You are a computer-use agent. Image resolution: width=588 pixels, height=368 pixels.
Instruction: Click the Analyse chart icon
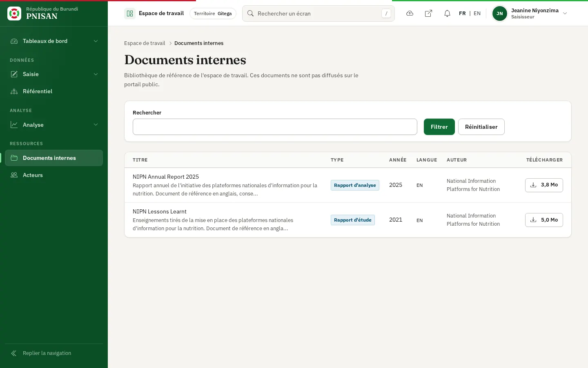[x=14, y=125]
